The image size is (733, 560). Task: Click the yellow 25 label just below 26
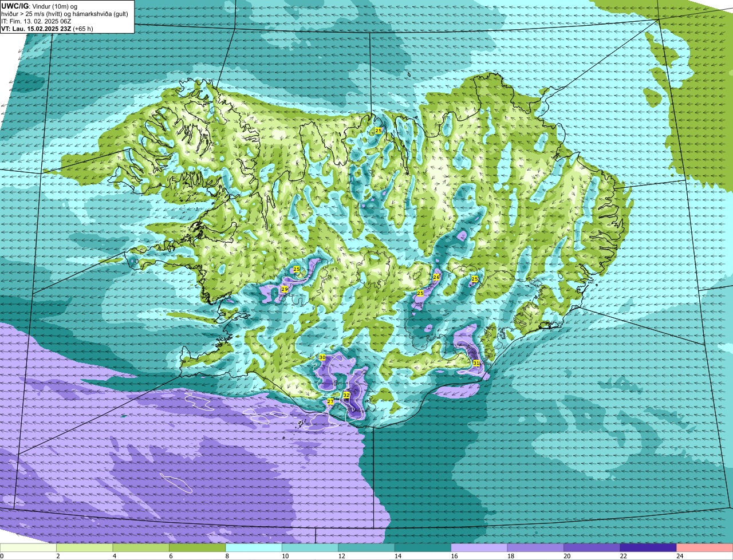pyautogui.click(x=420, y=293)
